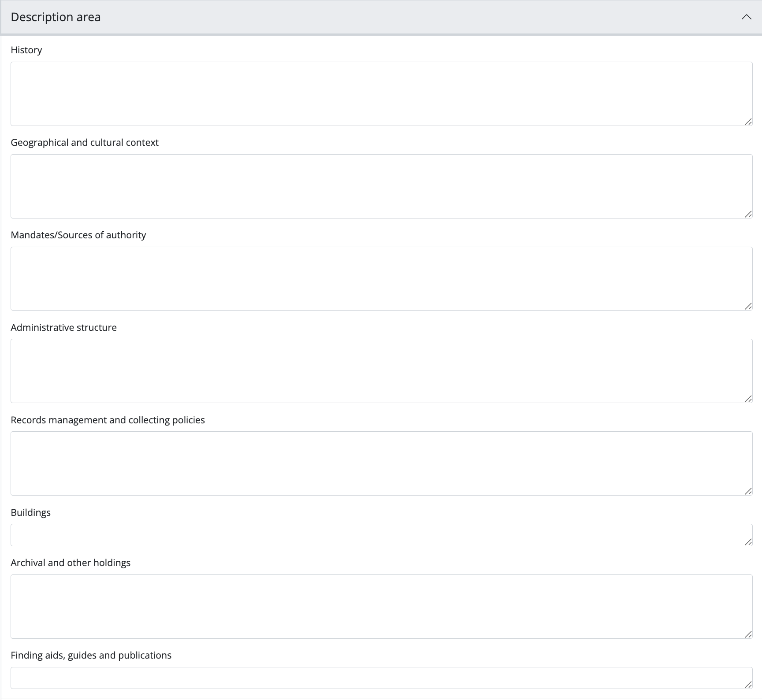Click inside the Administrative structure text area
This screenshot has width=762, height=700.
pyautogui.click(x=381, y=370)
